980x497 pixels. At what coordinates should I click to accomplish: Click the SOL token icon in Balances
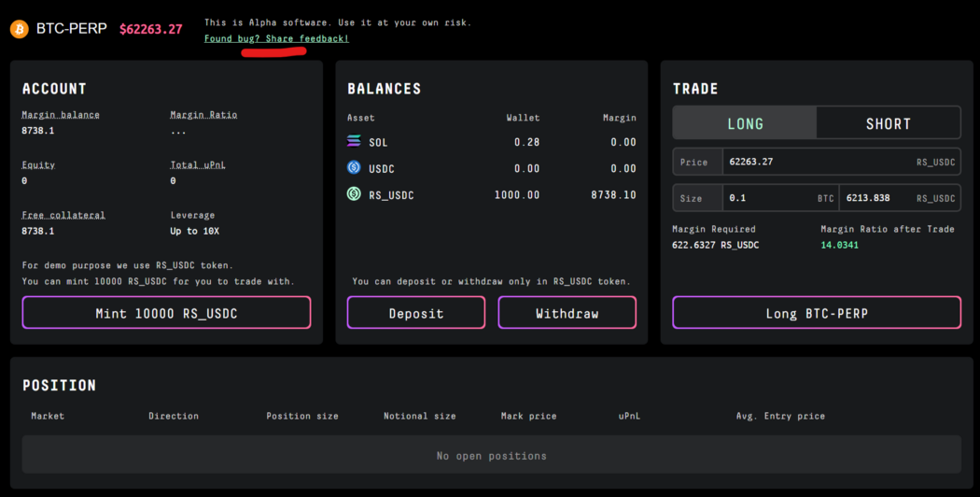(354, 141)
